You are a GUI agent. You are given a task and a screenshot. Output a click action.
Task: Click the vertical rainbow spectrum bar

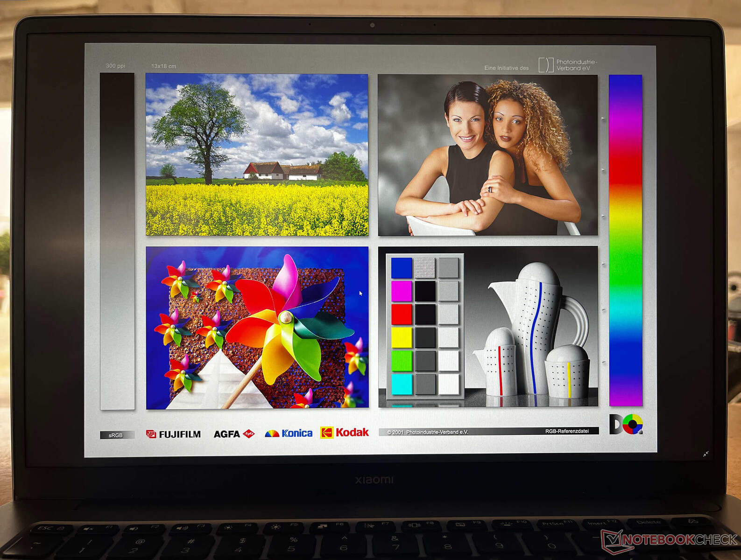click(625, 240)
